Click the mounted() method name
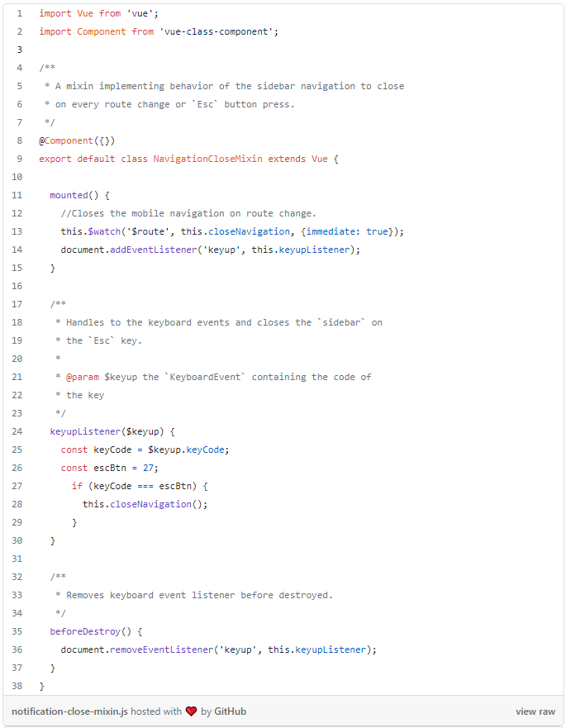This screenshot has height=728, width=566. pyautogui.click(x=74, y=195)
